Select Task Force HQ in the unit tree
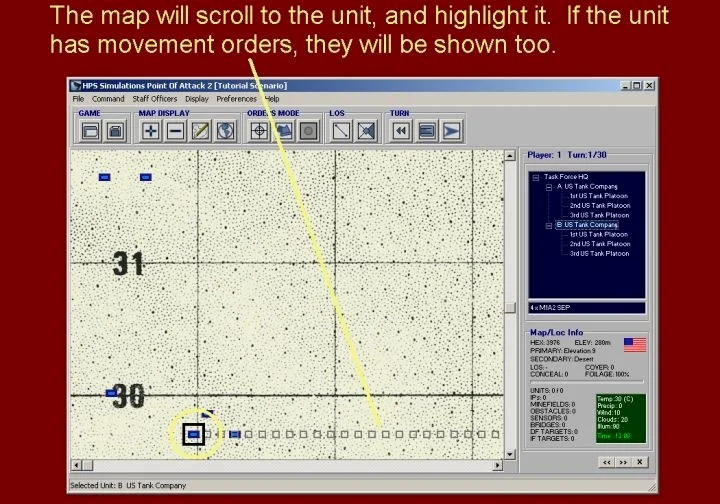Image resolution: width=720 pixels, height=504 pixels. click(566, 177)
